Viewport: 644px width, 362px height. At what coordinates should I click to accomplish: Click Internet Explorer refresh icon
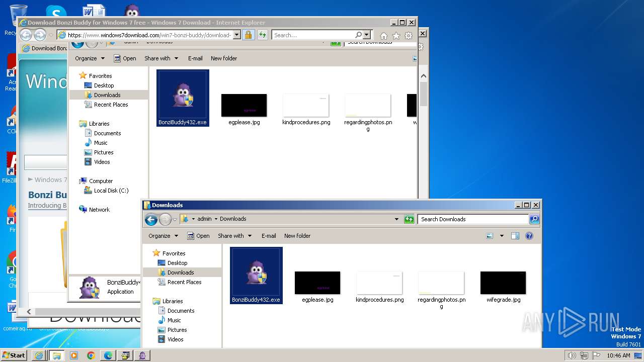(x=262, y=35)
